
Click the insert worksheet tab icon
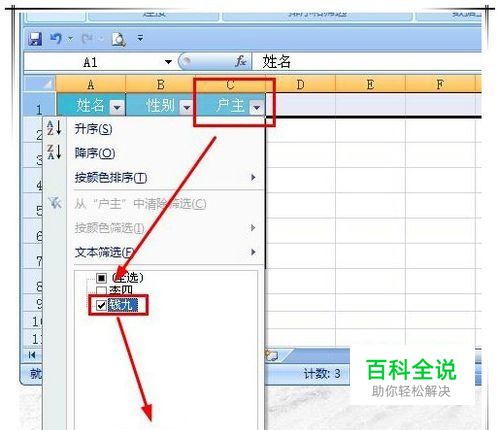271,356
